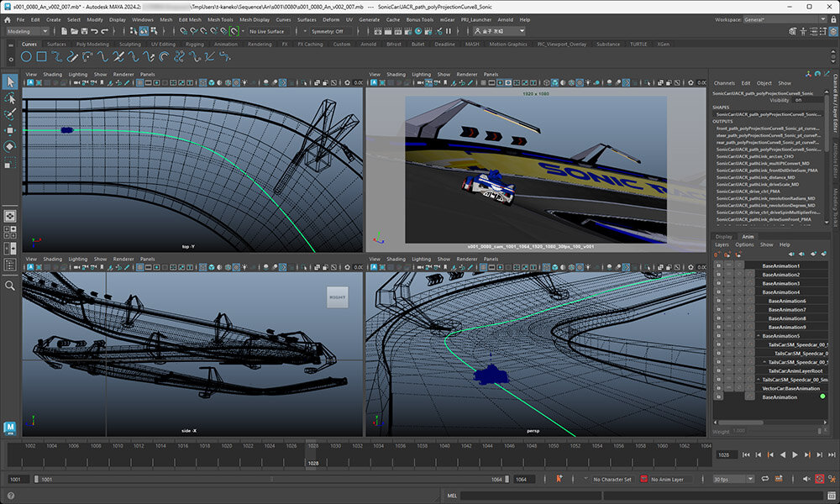This screenshot has height=504, width=840.
Task: Activate the Pencil Curve tool on the shelf
Action: tap(71, 56)
